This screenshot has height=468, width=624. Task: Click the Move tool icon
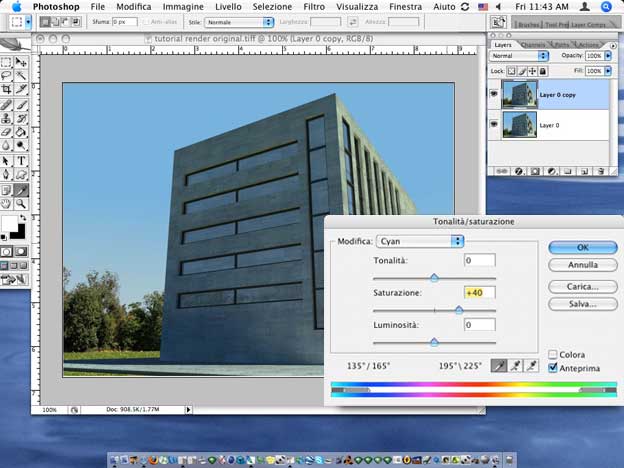click(22, 61)
